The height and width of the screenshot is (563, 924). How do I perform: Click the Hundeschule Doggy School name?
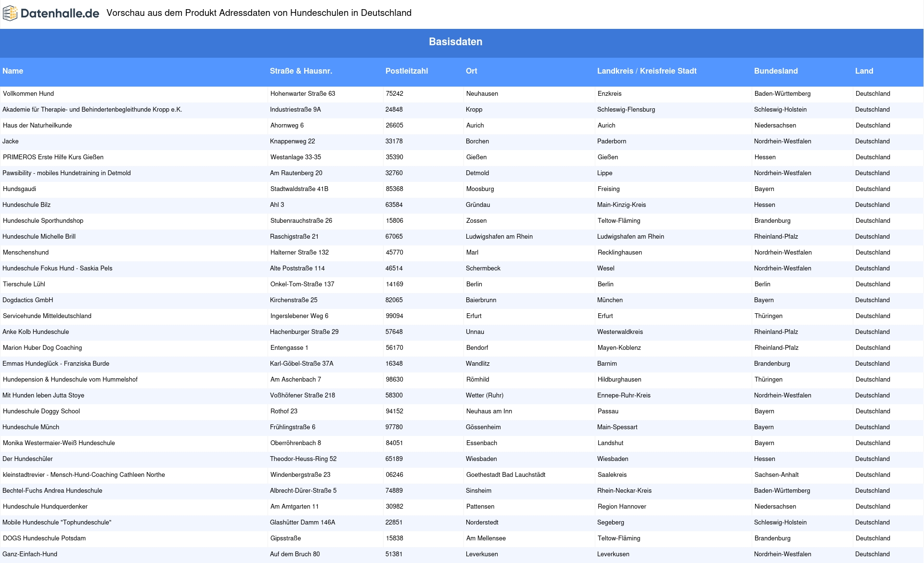(x=41, y=411)
